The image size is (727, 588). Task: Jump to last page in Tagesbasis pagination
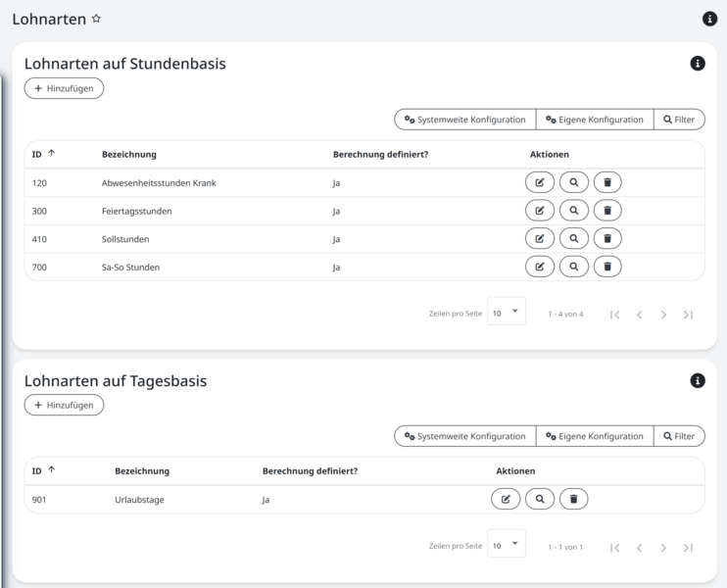(x=688, y=548)
